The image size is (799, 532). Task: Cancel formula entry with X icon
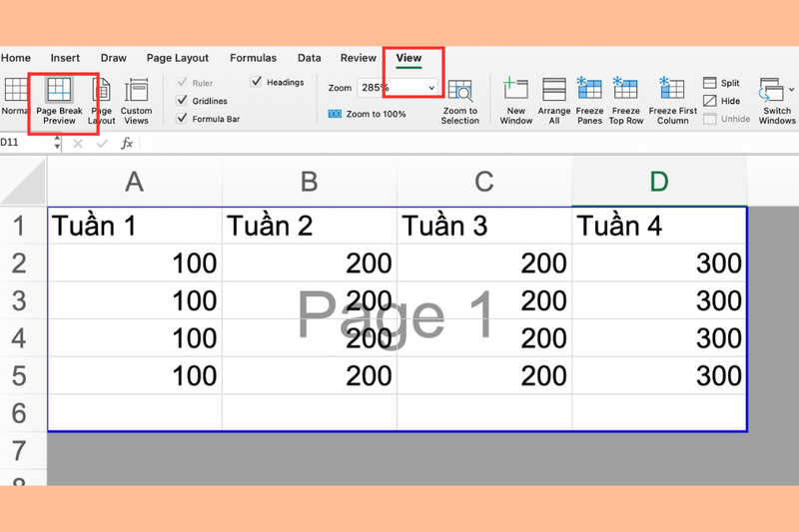pyautogui.click(x=78, y=144)
